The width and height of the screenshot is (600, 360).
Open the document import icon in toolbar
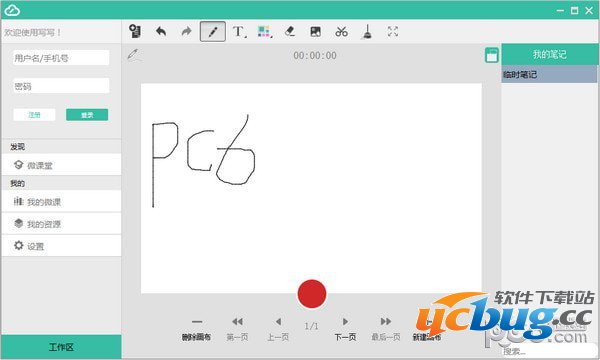pyautogui.click(x=135, y=31)
